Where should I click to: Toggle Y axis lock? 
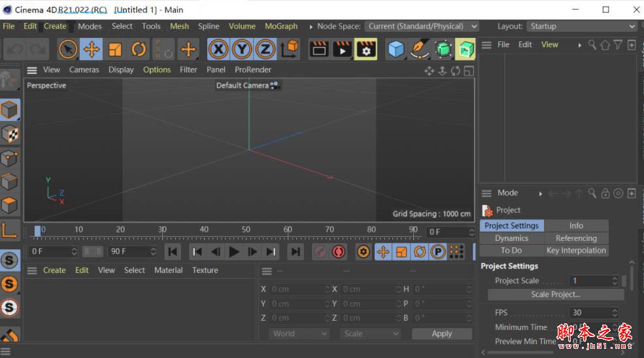point(242,50)
